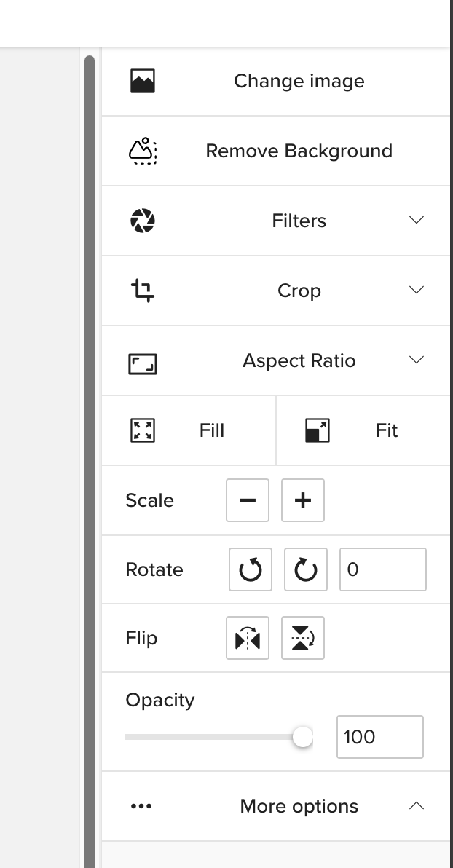The image size is (453, 868).
Task: Expand the Filters section chevron
Action: click(417, 220)
